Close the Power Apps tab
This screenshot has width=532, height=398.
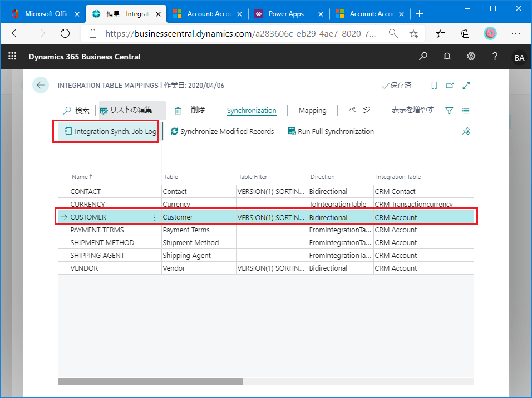pyautogui.click(x=321, y=14)
